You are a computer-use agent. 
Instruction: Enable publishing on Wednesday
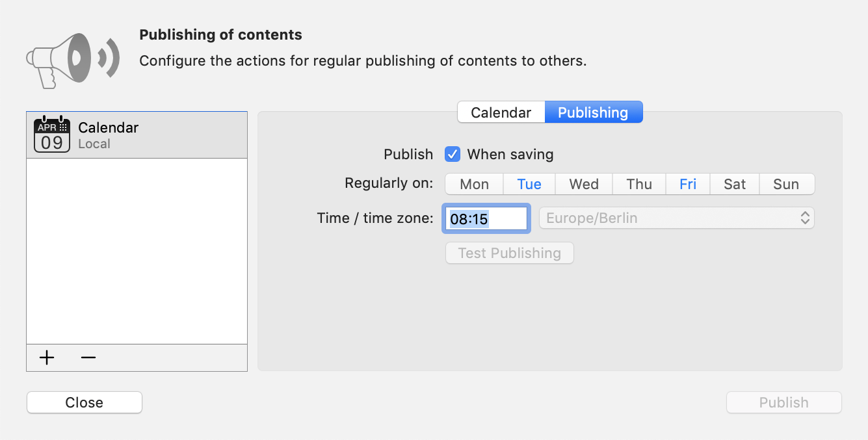pyautogui.click(x=583, y=184)
